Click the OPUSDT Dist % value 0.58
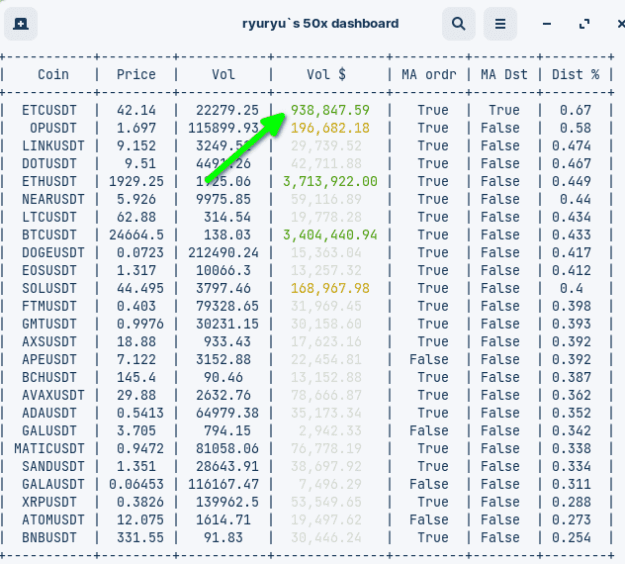 click(x=576, y=128)
